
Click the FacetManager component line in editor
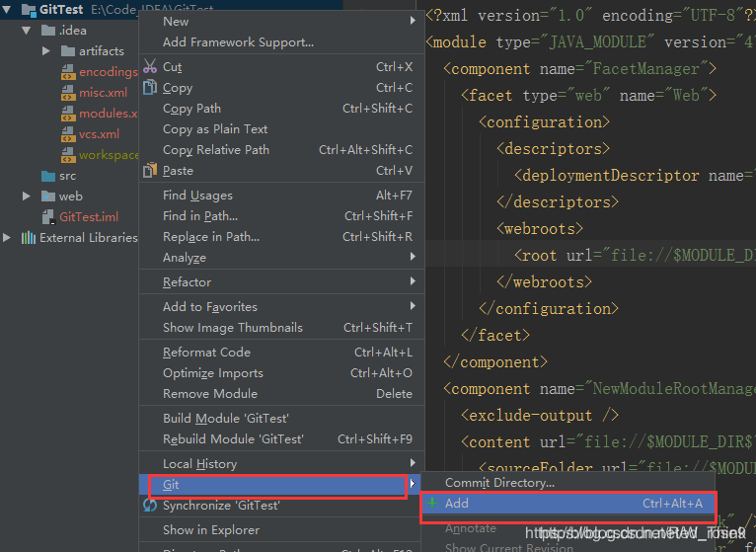tap(580, 68)
